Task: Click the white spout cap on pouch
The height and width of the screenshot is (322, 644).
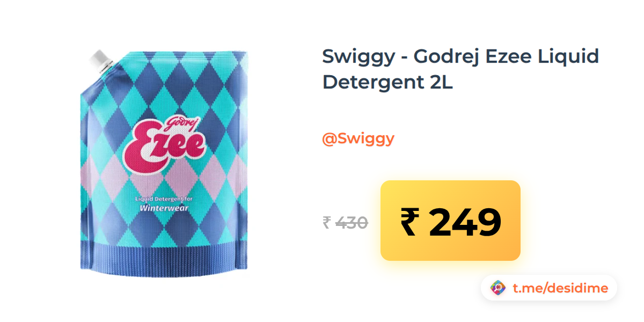Action: (x=100, y=61)
